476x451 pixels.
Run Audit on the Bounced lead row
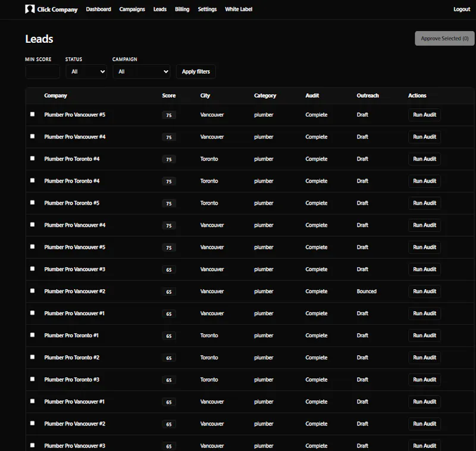424,292
